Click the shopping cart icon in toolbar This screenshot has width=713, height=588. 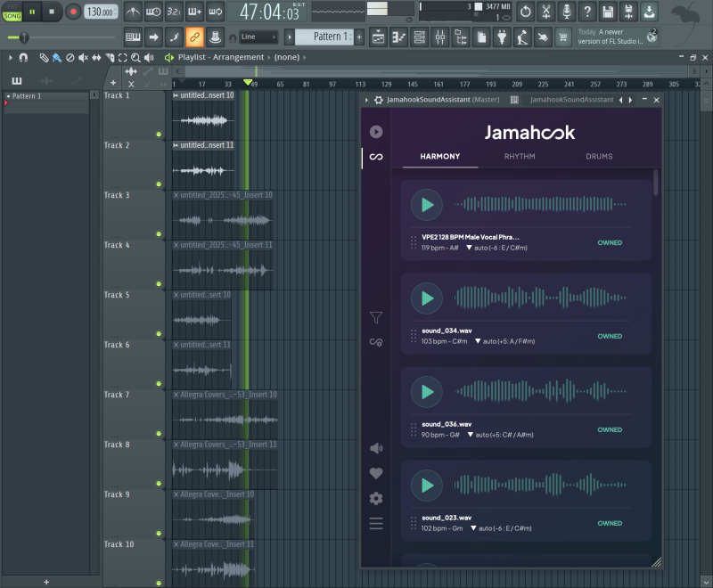[x=563, y=37]
